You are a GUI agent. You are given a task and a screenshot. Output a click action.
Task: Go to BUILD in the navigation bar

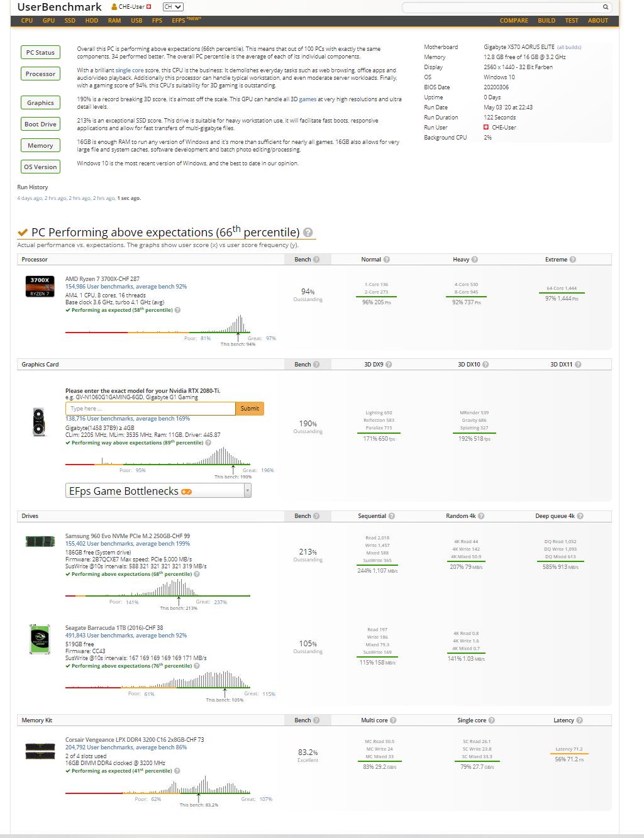pos(547,21)
